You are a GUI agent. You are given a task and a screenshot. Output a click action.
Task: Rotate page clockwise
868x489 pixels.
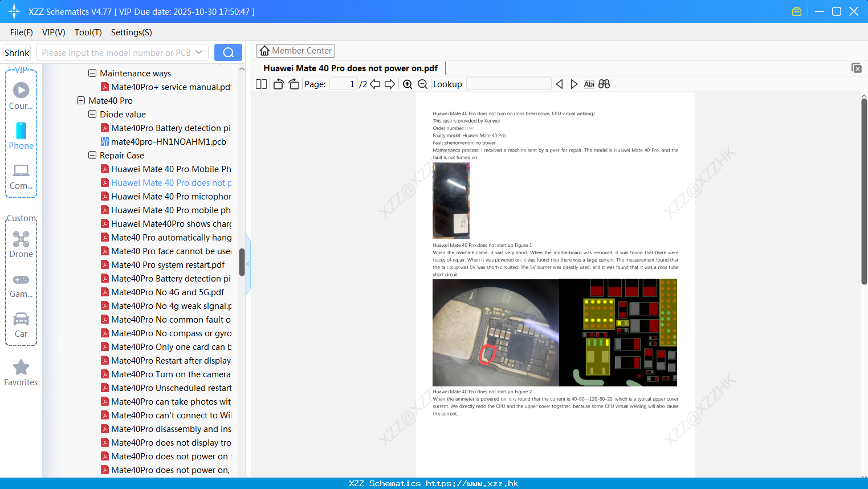(294, 84)
